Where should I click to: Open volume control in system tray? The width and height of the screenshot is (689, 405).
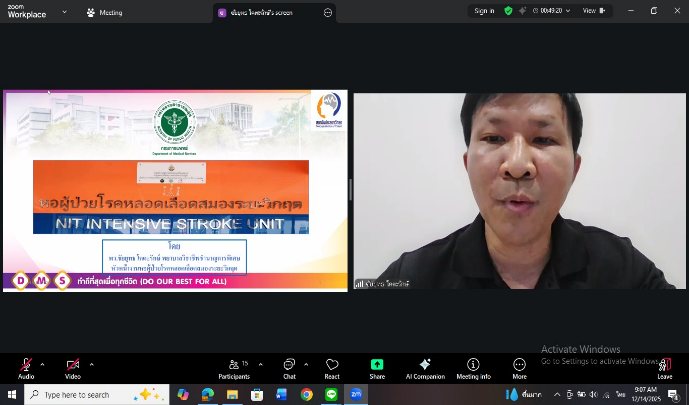click(593, 394)
